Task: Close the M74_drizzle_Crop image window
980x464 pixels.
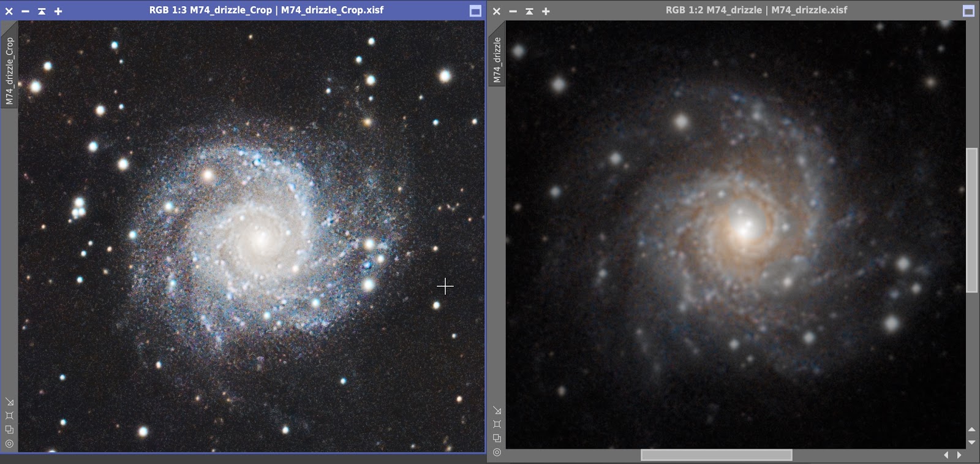Action: pos(9,11)
